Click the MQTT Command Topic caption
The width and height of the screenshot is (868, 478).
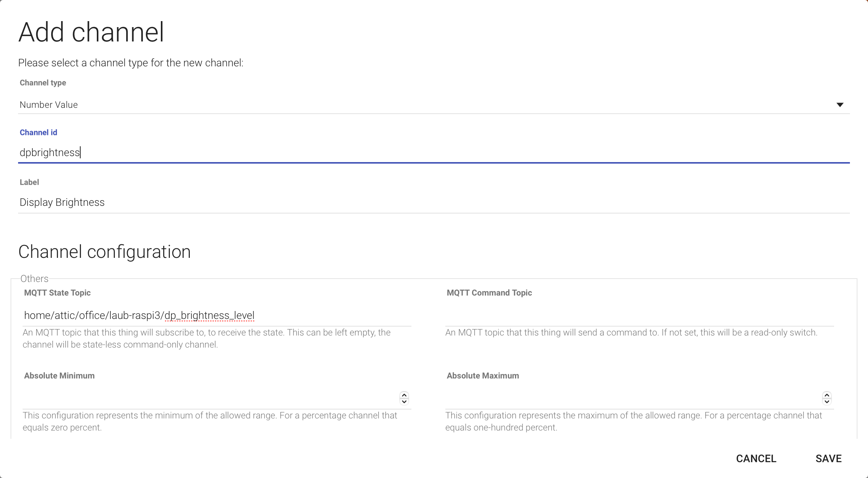(x=489, y=293)
